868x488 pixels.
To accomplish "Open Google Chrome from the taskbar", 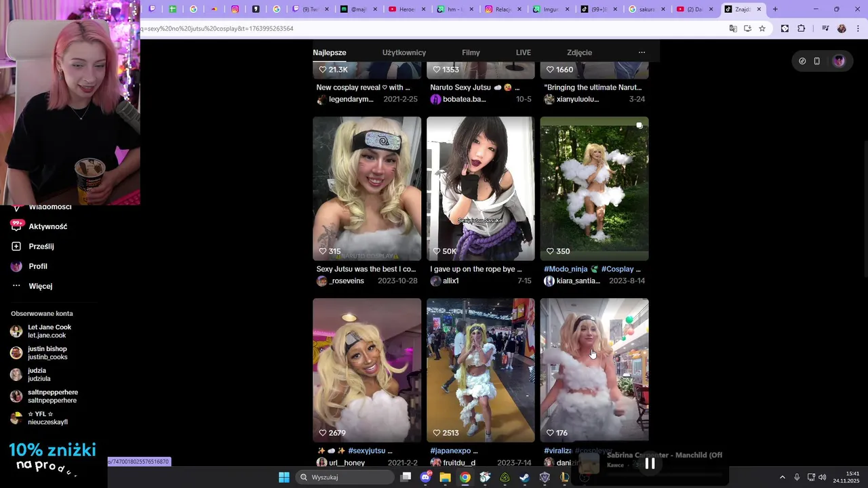I will coord(465,477).
